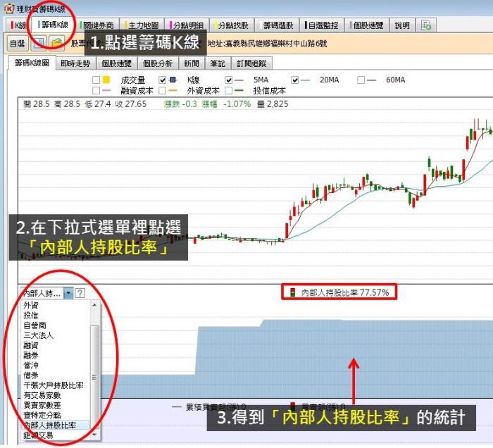
Task: Open the 個股分析 sub-tab
Action: (158, 63)
